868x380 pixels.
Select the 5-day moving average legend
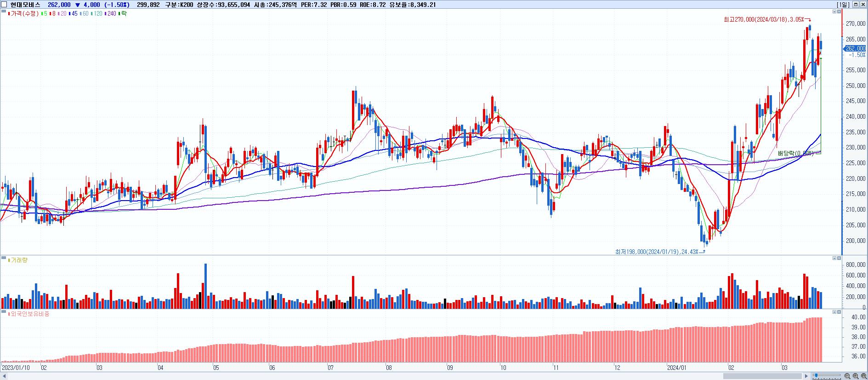[x=44, y=14]
